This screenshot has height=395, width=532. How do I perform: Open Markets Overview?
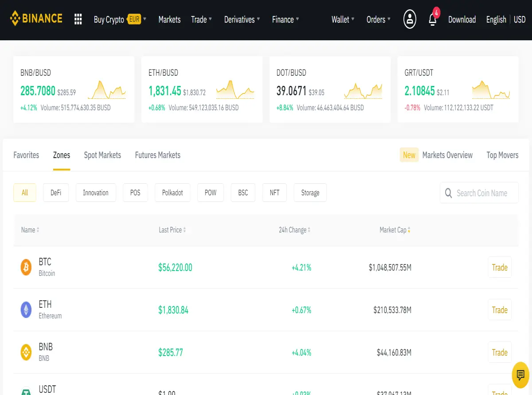coord(447,155)
